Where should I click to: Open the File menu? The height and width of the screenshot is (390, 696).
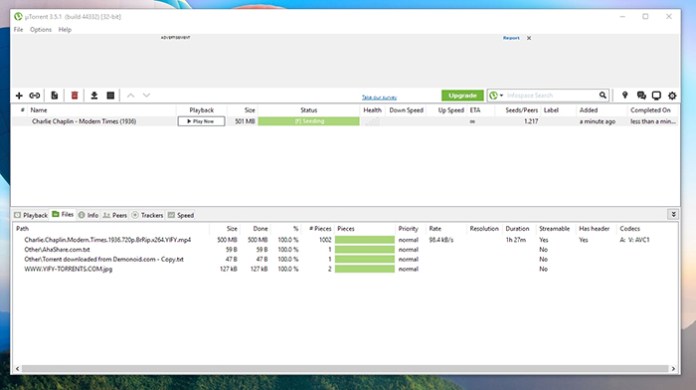18,30
